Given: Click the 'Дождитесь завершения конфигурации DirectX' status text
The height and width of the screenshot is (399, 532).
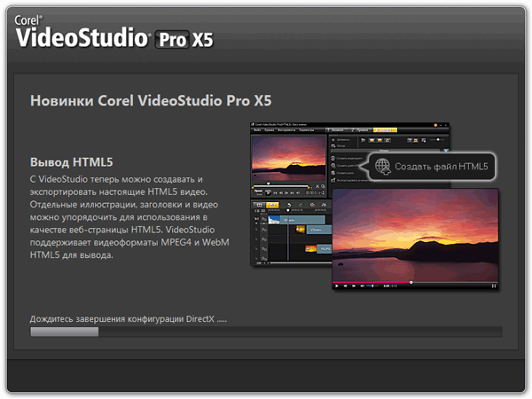Looking at the screenshot, I should [129, 319].
